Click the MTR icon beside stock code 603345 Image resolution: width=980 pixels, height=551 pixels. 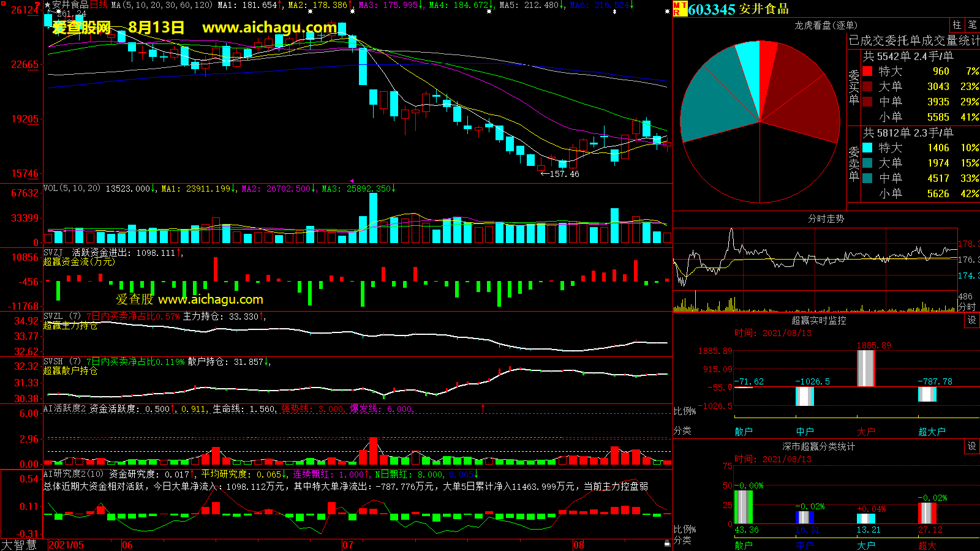pos(680,9)
